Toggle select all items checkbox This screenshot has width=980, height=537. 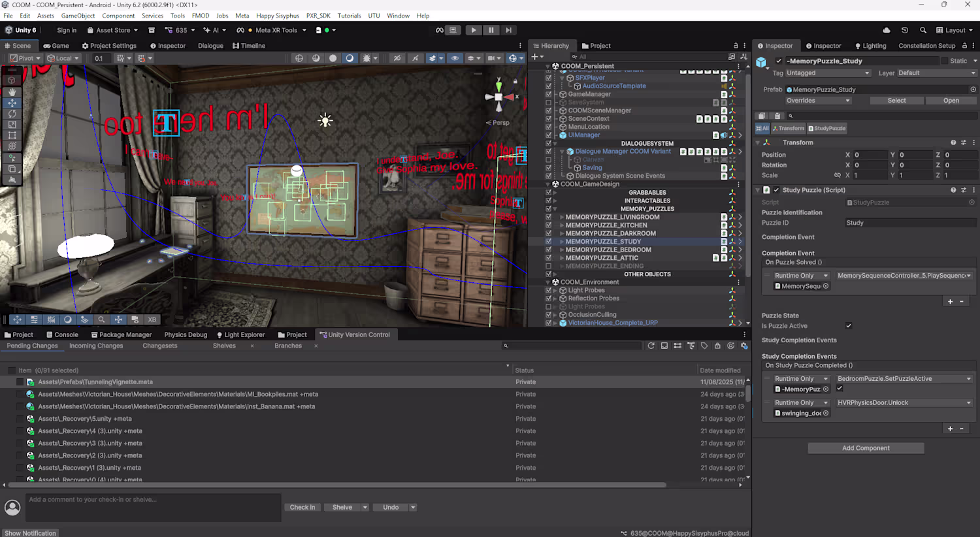[x=11, y=370]
